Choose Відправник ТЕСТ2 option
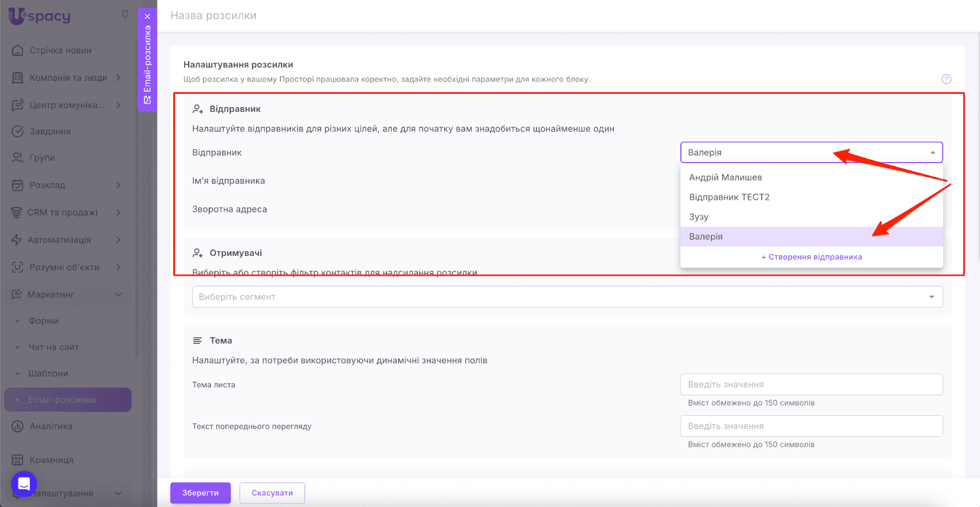The width and height of the screenshot is (980, 507). tap(729, 197)
